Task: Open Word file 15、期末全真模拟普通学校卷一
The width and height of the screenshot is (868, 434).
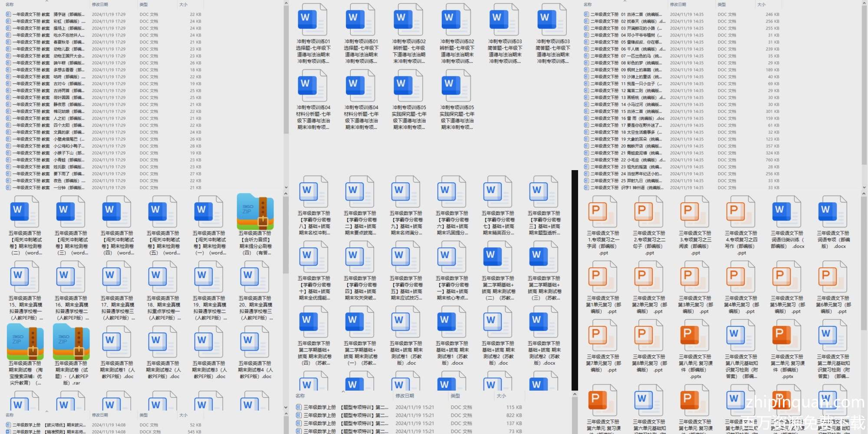Action: tap(25, 277)
